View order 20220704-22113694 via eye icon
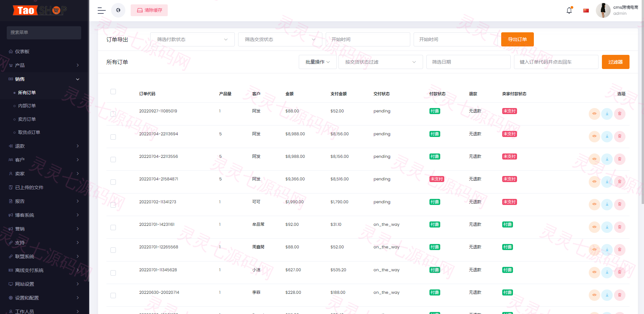 tap(594, 136)
